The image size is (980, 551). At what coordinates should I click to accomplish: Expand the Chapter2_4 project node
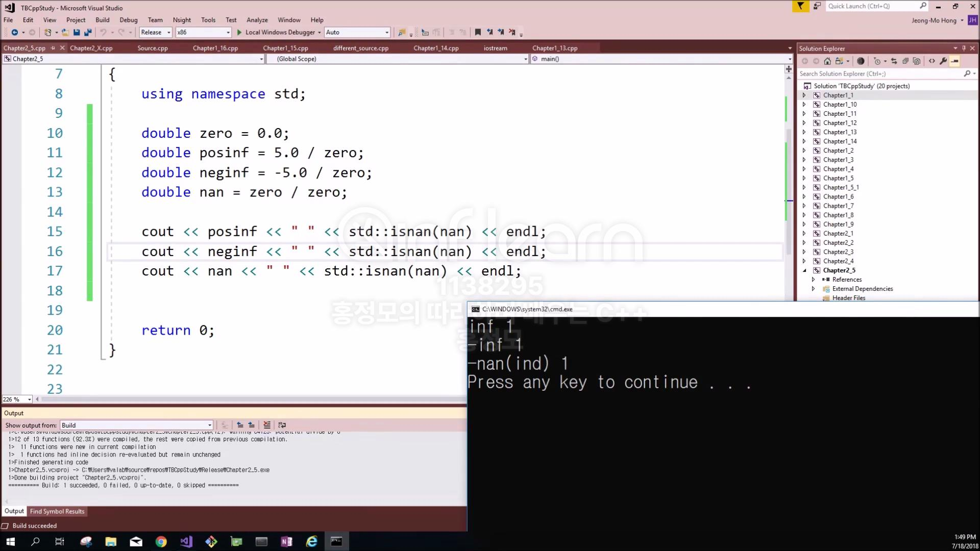[x=804, y=261]
